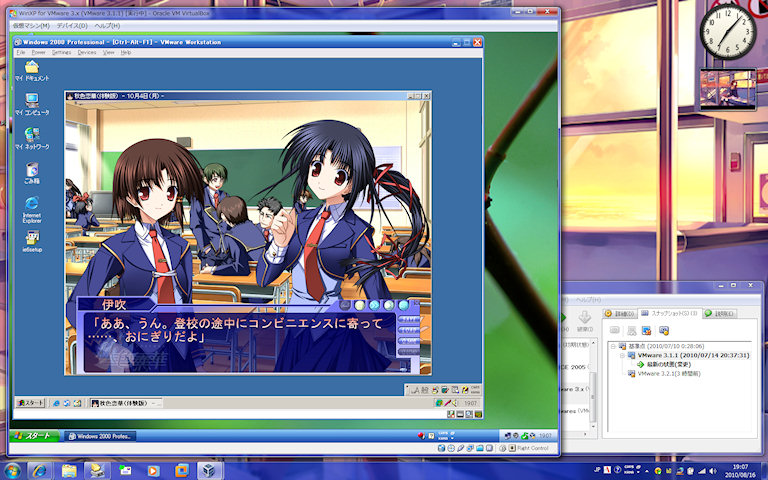Click the speaker volume icon in Windows 2000 tray

[x=454, y=403]
